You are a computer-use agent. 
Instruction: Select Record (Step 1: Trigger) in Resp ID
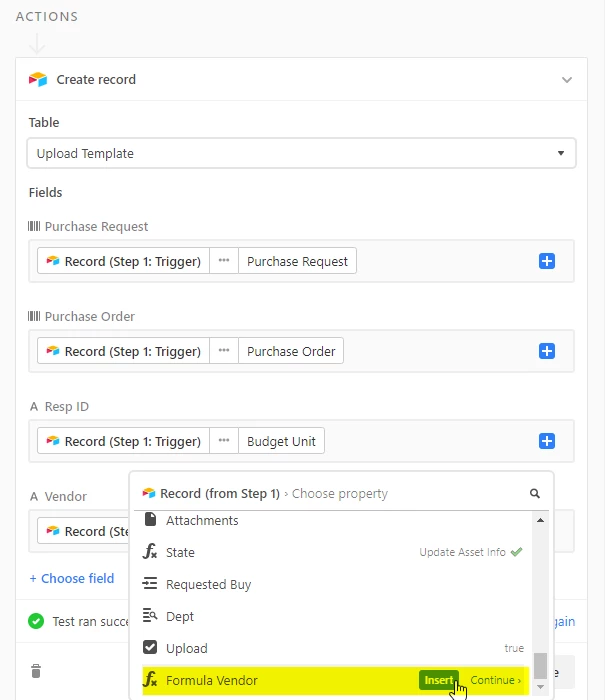[x=124, y=441]
